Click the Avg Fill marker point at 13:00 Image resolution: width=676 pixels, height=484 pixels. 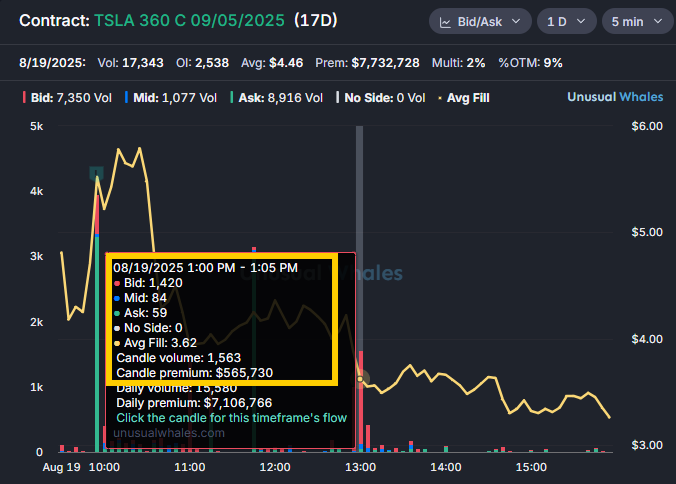tap(360, 379)
